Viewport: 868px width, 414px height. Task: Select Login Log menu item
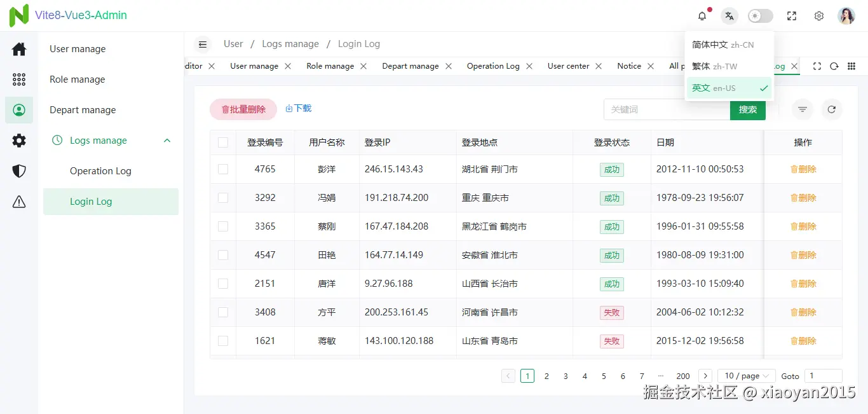(111, 202)
